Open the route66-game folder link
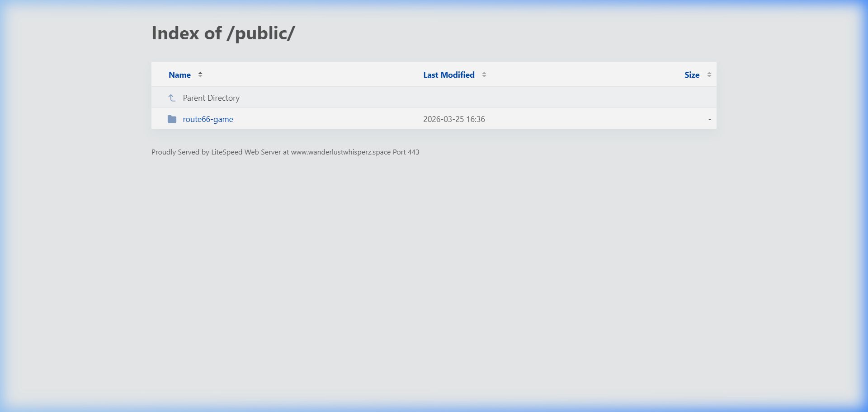Screen dimensions: 868x412 click(x=208, y=119)
